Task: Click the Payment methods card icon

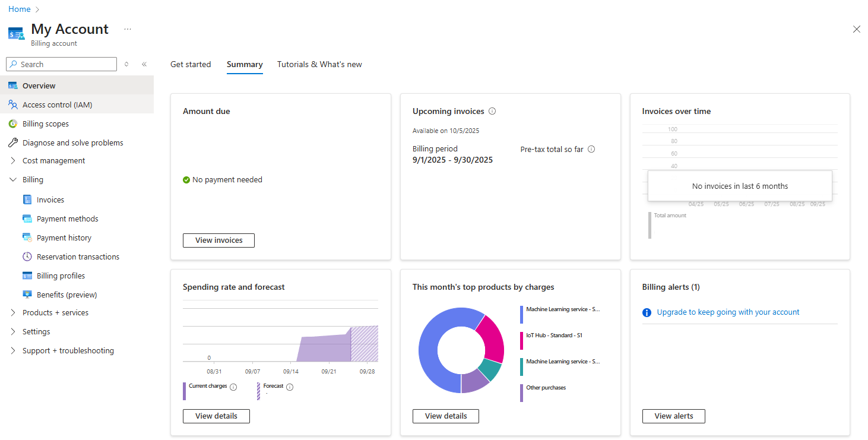Action: tap(27, 219)
